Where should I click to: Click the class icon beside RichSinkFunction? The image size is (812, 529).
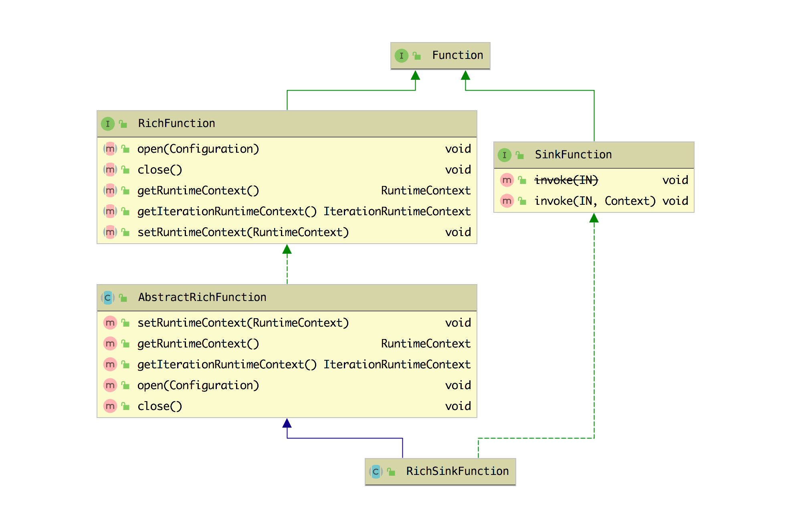(x=376, y=472)
